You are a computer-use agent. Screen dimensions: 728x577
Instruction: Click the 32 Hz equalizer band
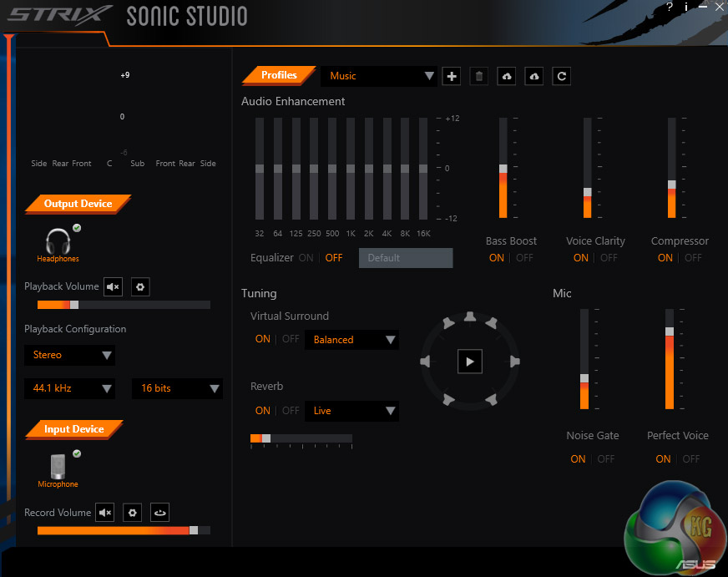[260, 169]
